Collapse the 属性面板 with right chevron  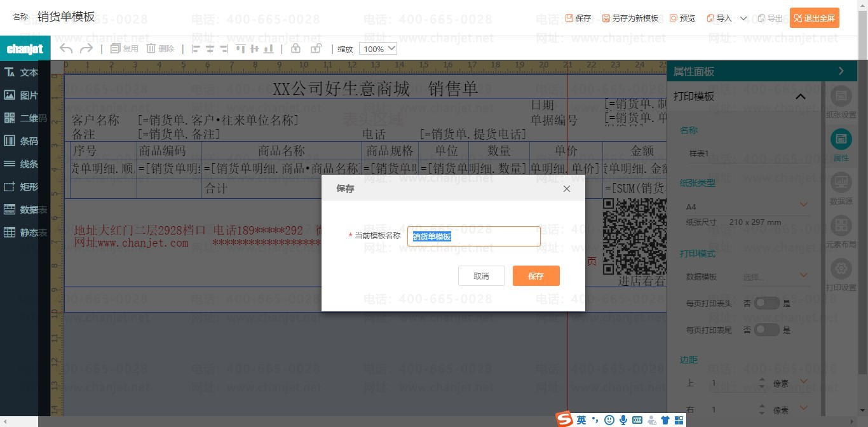point(841,71)
